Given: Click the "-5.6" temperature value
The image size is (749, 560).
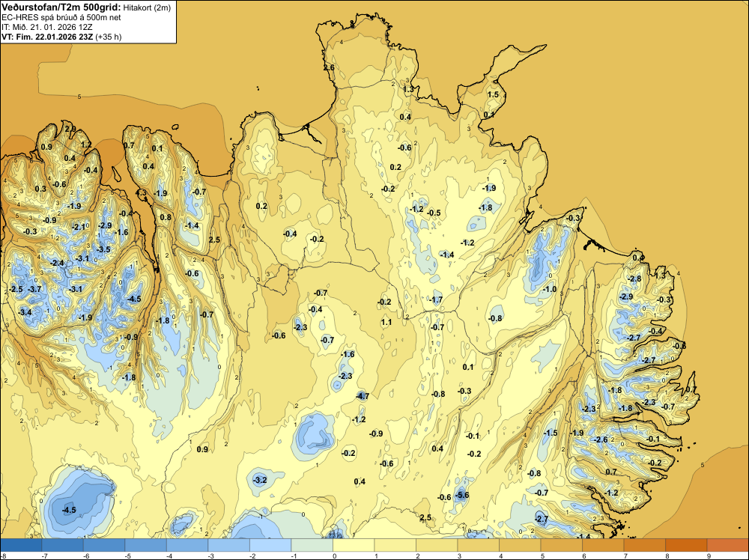Looking at the screenshot, I should click(462, 495).
